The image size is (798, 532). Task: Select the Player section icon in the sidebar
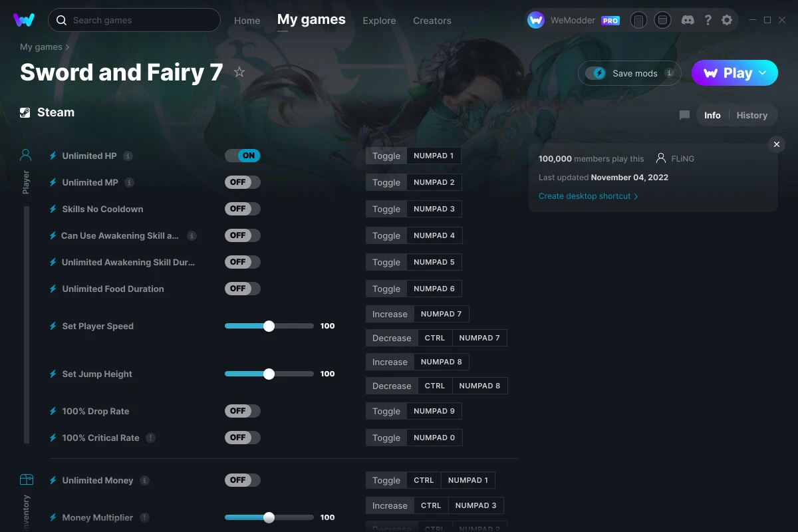point(25,154)
